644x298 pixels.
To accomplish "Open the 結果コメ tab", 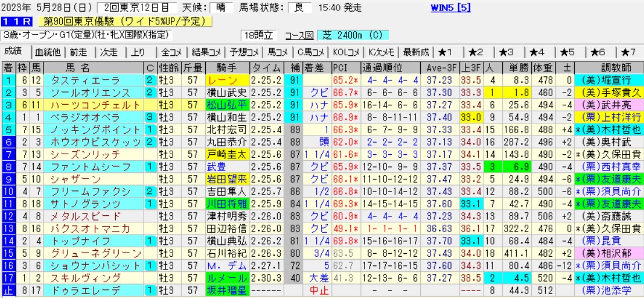I will [x=206, y=51].
